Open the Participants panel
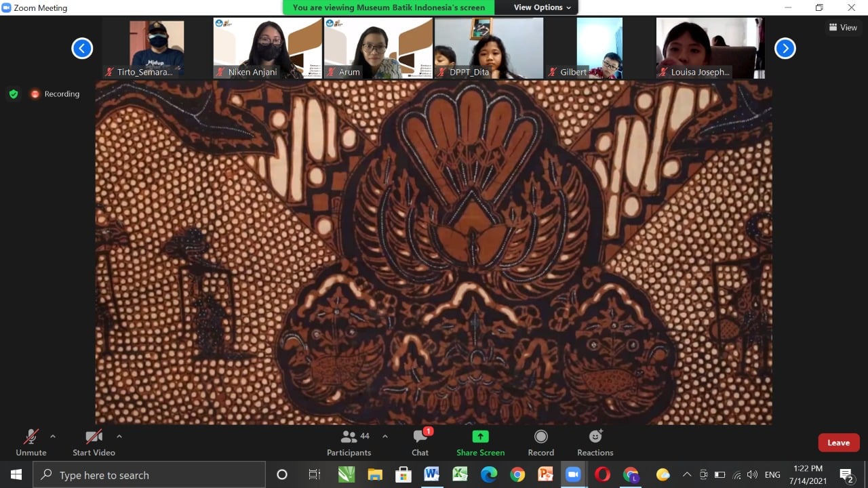Screen dimensions: 868x488 click(x=349, y=441)
